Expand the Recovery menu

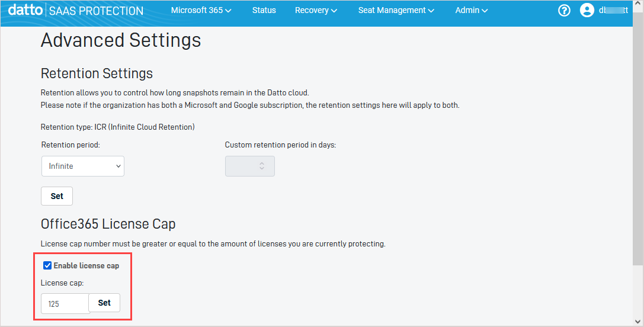pos(316,10)
